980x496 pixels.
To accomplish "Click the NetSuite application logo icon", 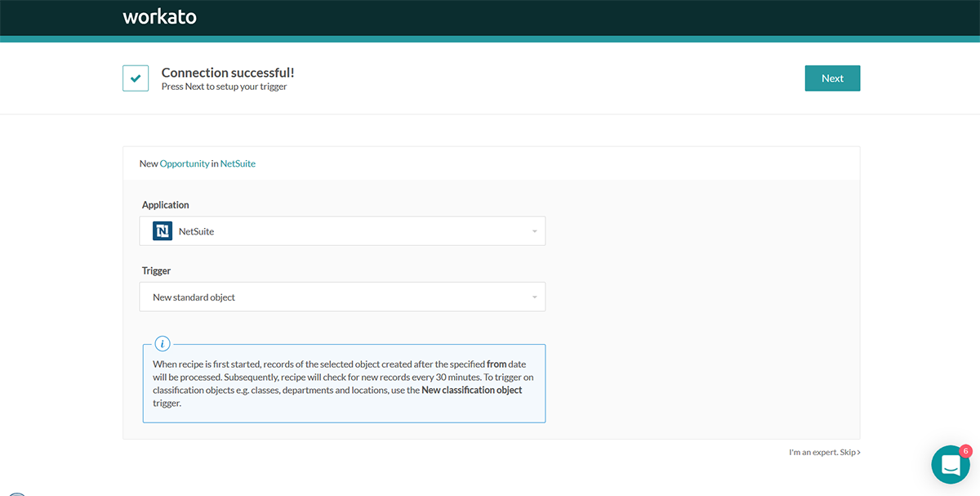I will 163,231.
